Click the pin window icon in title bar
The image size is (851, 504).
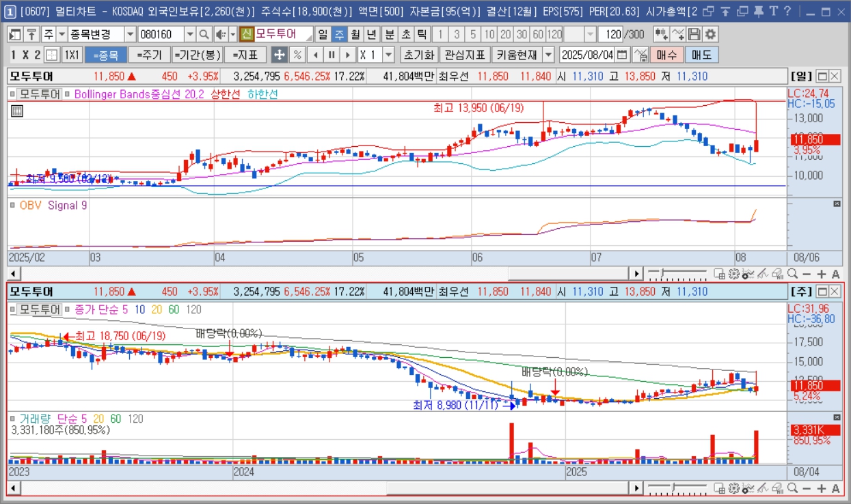click(x=758, y=11)
